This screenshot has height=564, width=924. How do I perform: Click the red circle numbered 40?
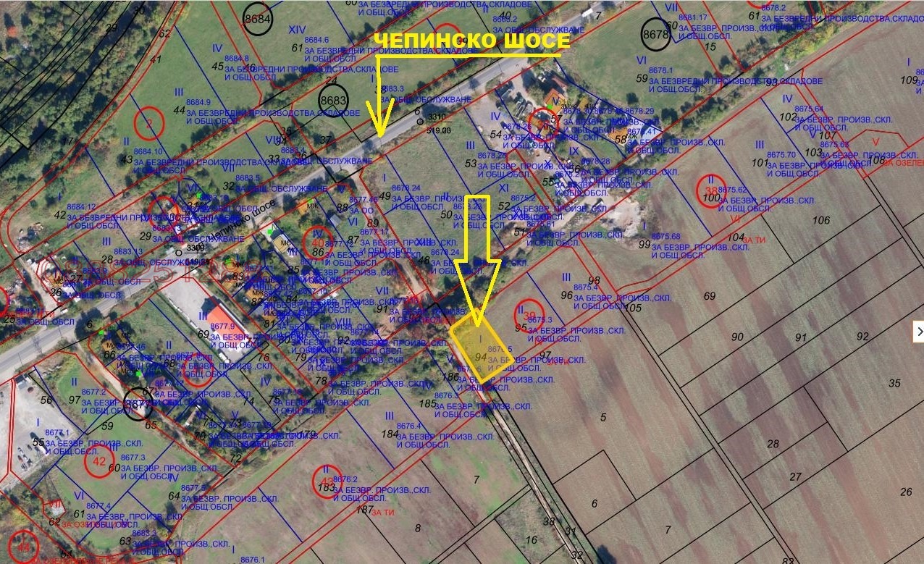coord(316,240)
